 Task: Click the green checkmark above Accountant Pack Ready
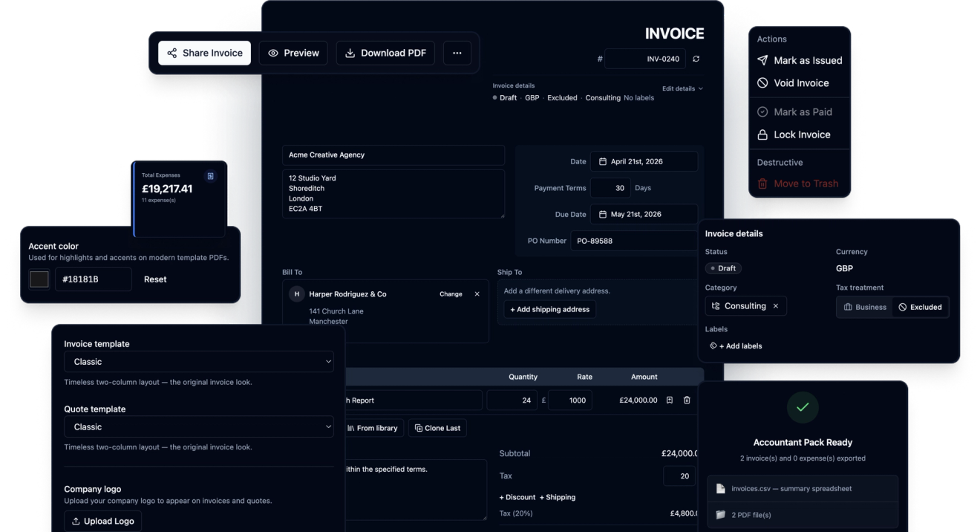click(x=803, y=407)
